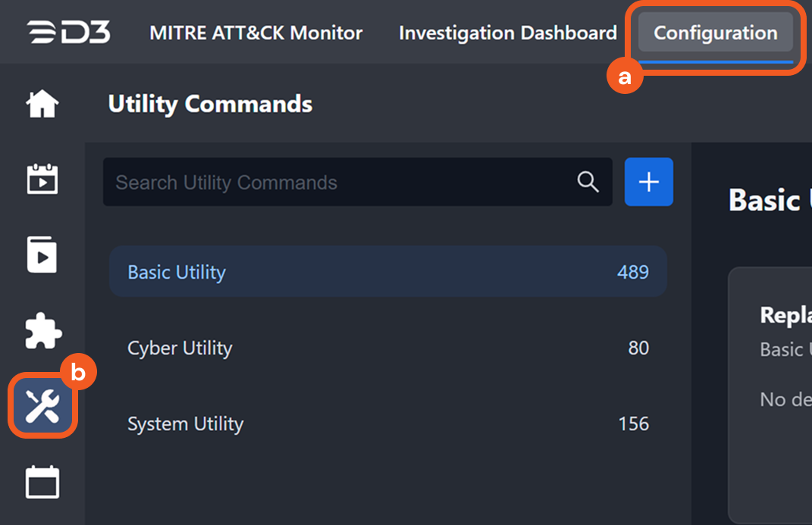The width and height of the screenshot is (812, 525).
Task: Go to the Home sidebar icon
Action: pyautogui.click(x=42, y=104)
